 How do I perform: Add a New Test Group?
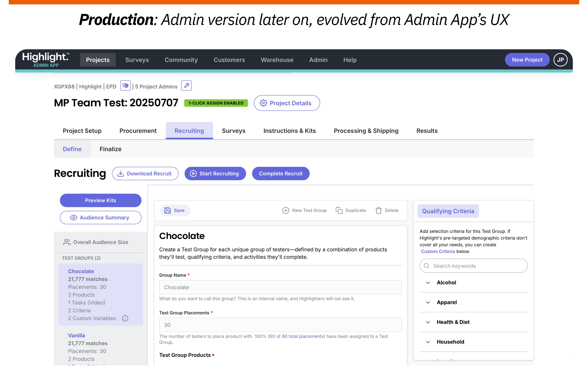point(304,210)
